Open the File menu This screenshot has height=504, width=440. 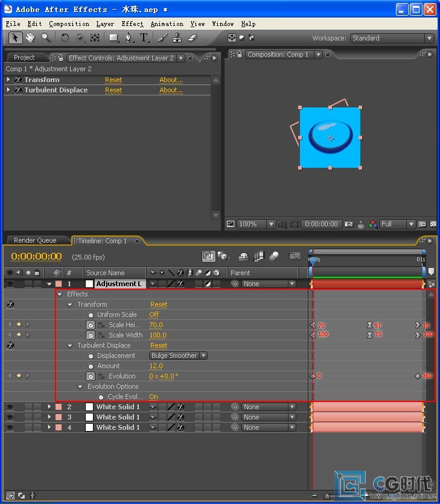click(x=13, y=24)
